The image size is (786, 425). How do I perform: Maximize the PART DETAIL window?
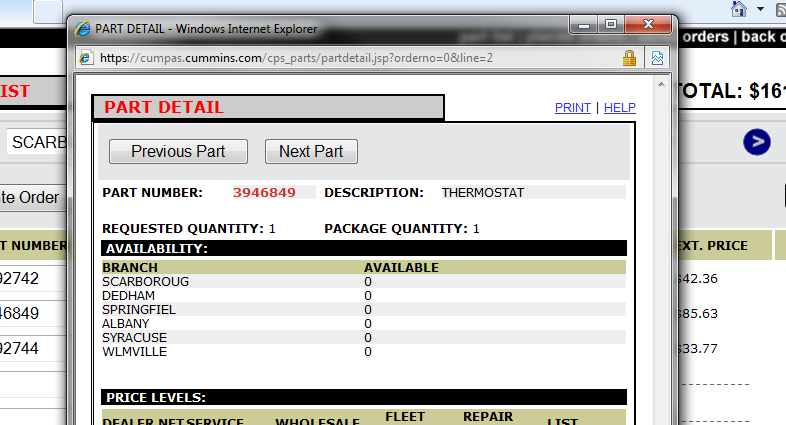[x=611, y=25]
